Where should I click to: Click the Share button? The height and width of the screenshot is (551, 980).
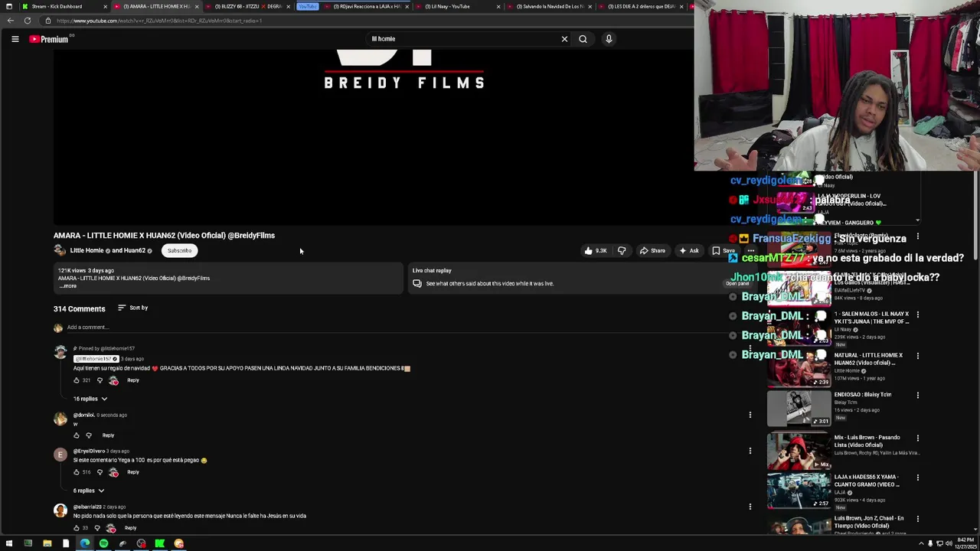(x=652, y=251)
